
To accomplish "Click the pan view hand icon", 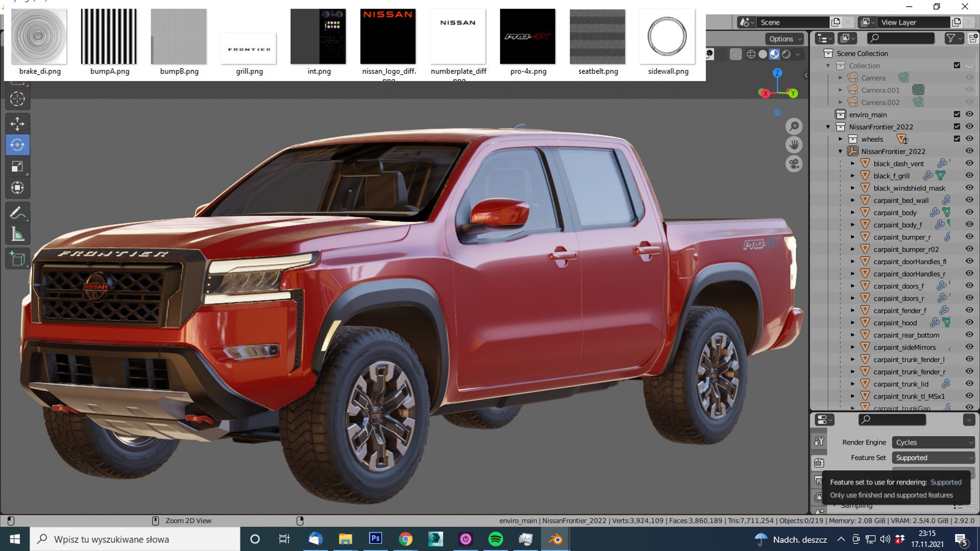I will [x=794, y=145].
